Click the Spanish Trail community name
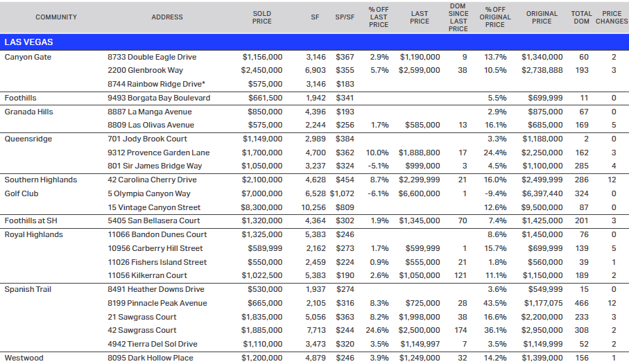This screenshot has height=364, width=629. (28, 289)
